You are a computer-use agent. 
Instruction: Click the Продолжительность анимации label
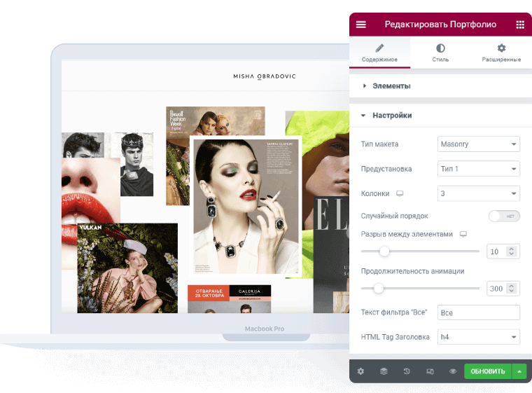pos(412,271)
